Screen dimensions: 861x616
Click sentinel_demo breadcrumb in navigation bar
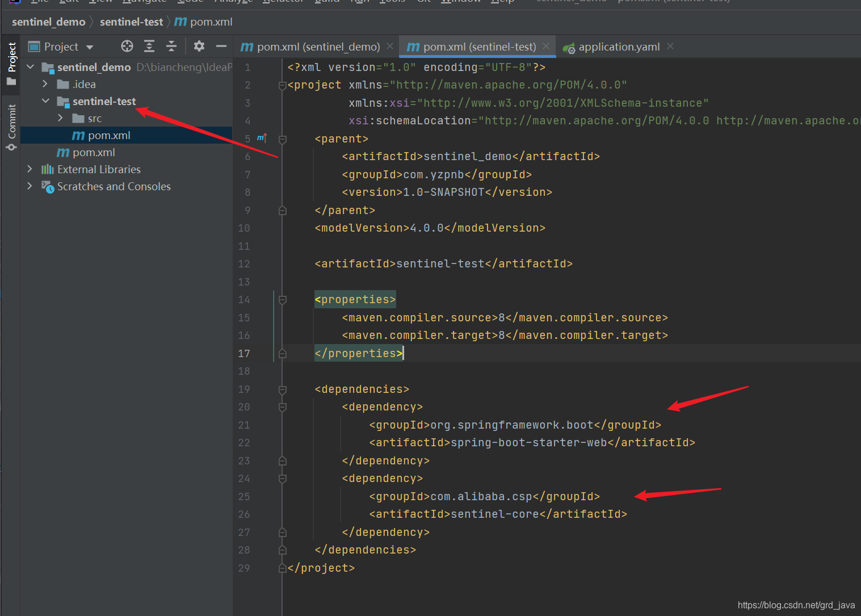pos(49,22)
